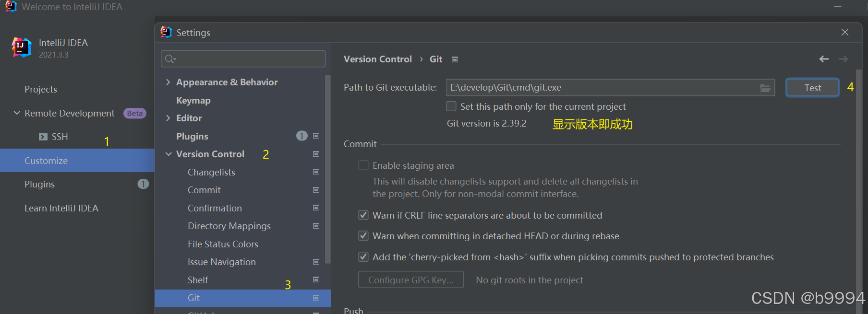This screenshot has width=868, height=314.
Task: Open Plugins in Welcome sidebar
Action: coord(39,184)
